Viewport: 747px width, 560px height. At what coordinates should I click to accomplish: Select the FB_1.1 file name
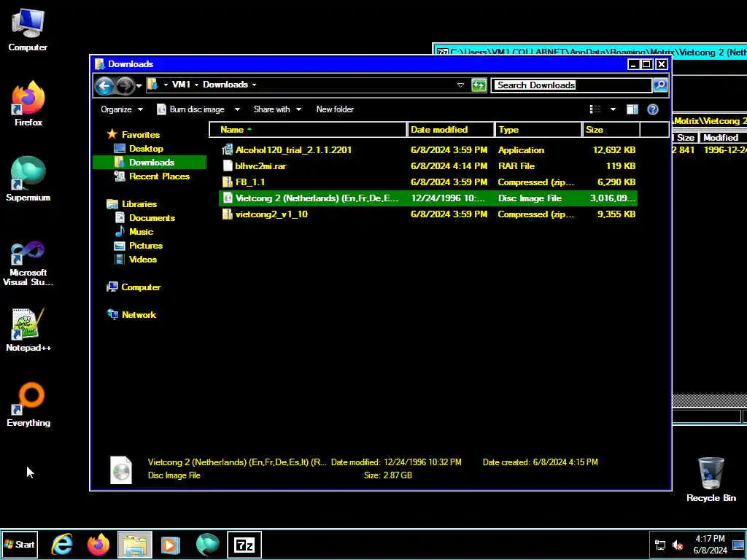(x=250, y=182)
